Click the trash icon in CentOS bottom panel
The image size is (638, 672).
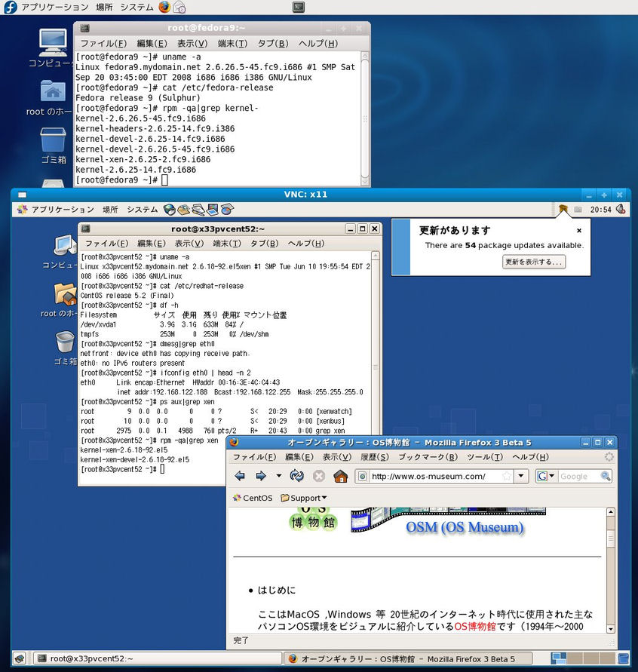(624, 658)
